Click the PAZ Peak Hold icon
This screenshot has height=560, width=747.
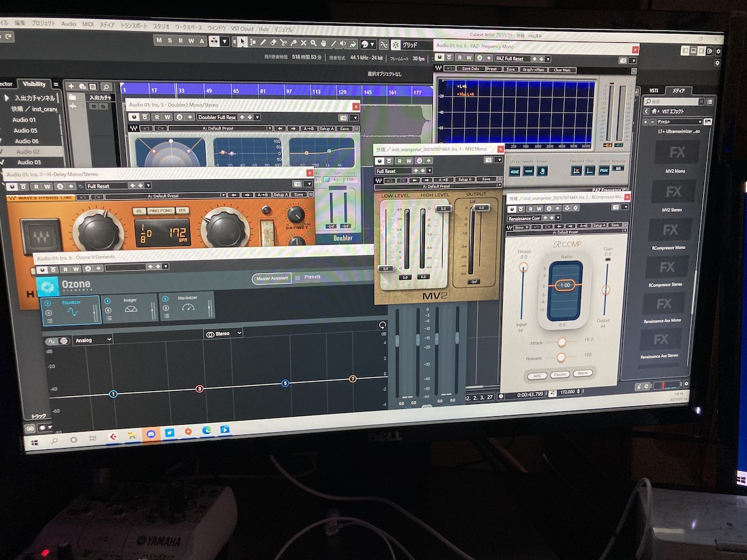point(576,170)
